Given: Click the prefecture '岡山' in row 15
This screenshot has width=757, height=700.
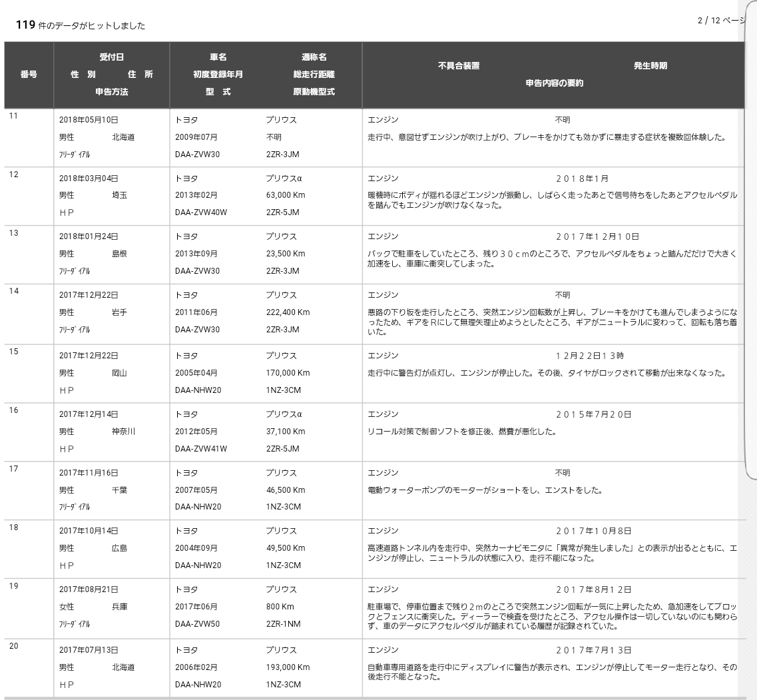Looking at the screenshot, I should point(119,373).
